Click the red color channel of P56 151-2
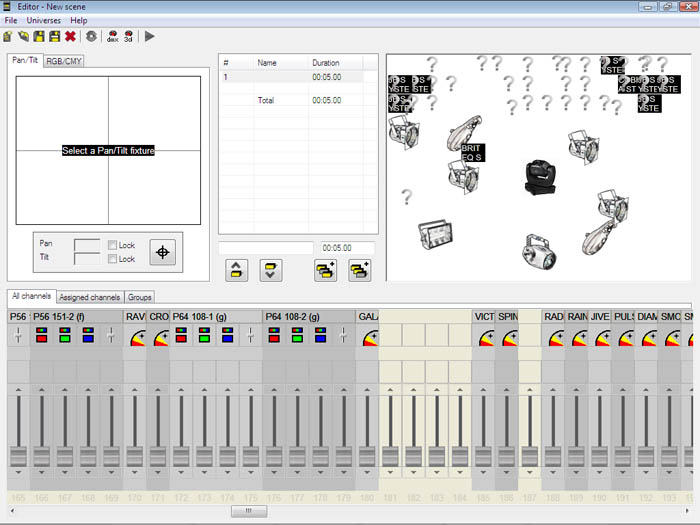 point(41,337)
